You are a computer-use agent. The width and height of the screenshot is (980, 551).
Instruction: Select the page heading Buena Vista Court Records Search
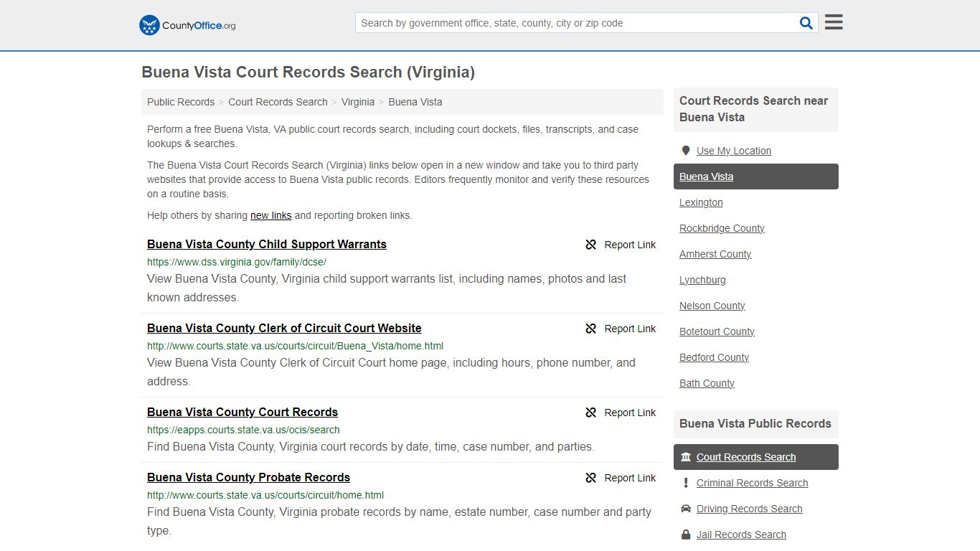point(308,72)
